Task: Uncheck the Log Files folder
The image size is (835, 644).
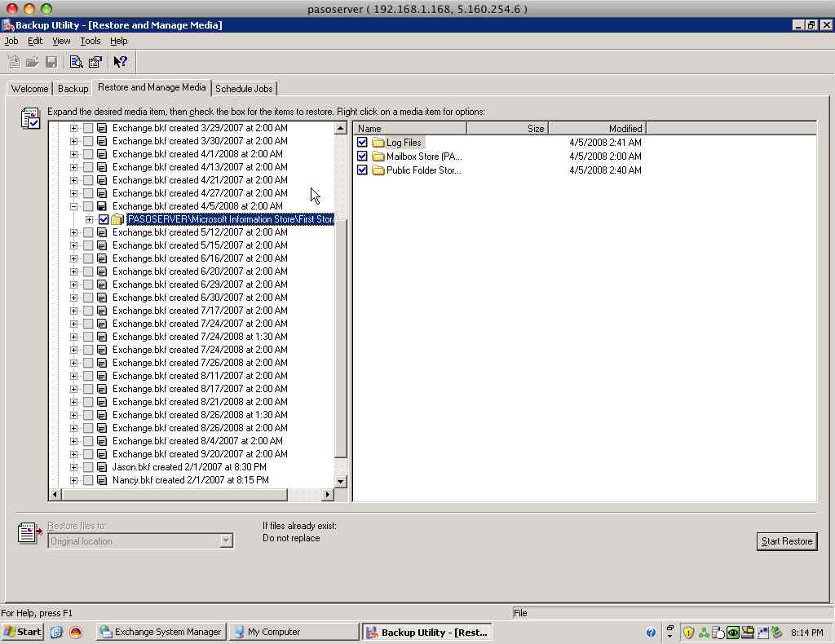Action: pyautogui.click(x=362, y=142)
